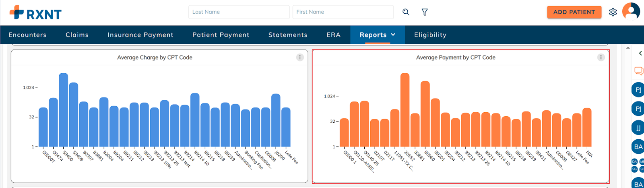Open the chat messages icon in sidebar
Image resolution: width=644 pixels, height=188 pixels.
[x=638, y=71]
